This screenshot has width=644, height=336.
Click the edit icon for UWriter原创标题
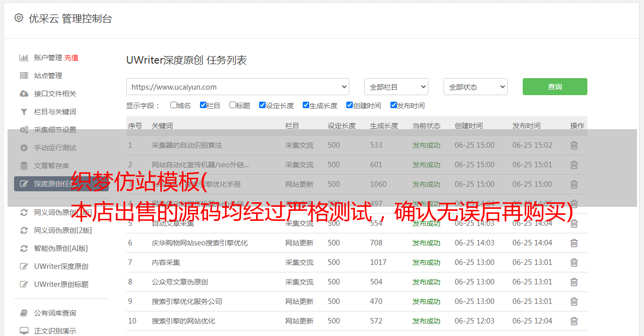click(x=24, y=284)
